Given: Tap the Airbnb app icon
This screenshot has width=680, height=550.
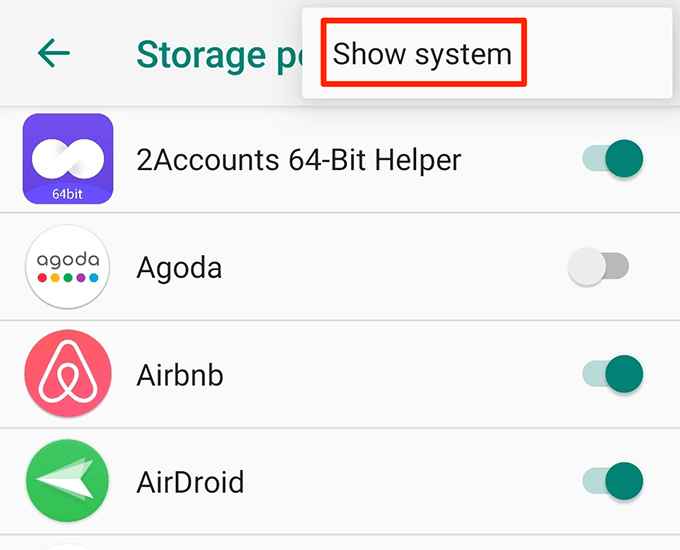Looking at the screenshot, I should click(x=68, y=373).
